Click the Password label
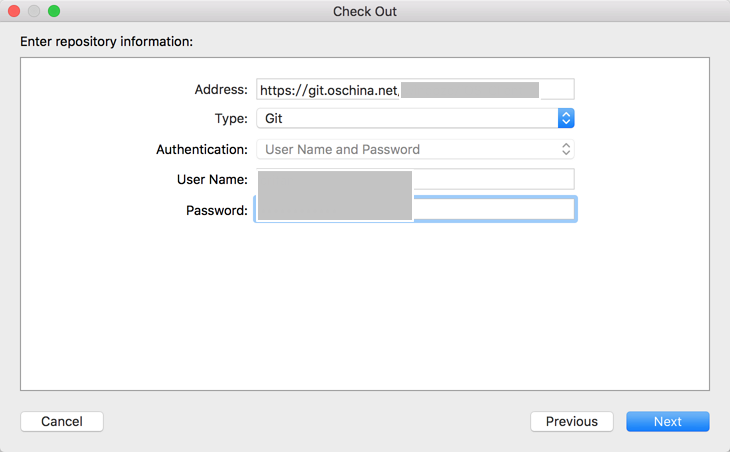The image size is (730, 452). click(217, 210)
